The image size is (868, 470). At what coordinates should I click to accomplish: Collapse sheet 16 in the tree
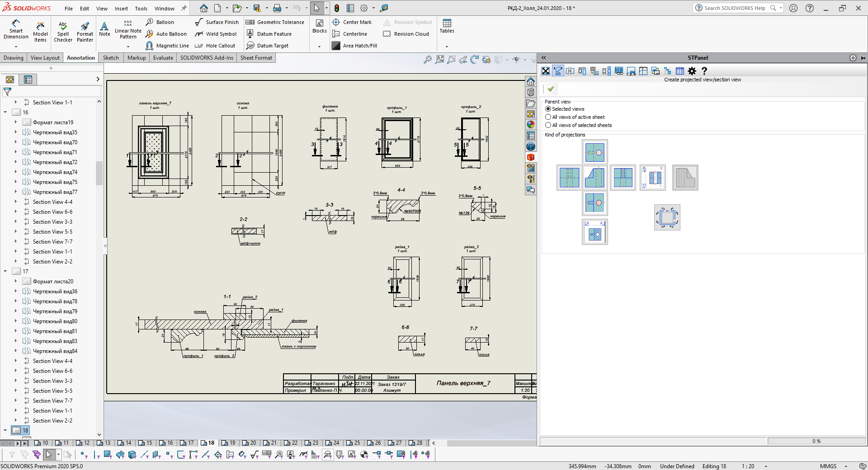pyautogui.click(x=5, y=113)
